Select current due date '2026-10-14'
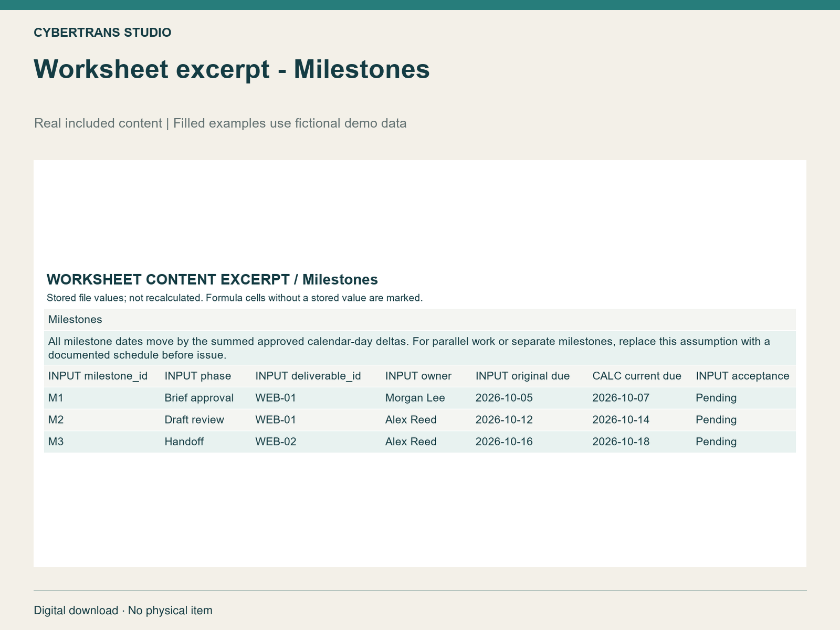The height and width of the screenshot is (630, 840). pyautogui.click(x=621, y=420)
